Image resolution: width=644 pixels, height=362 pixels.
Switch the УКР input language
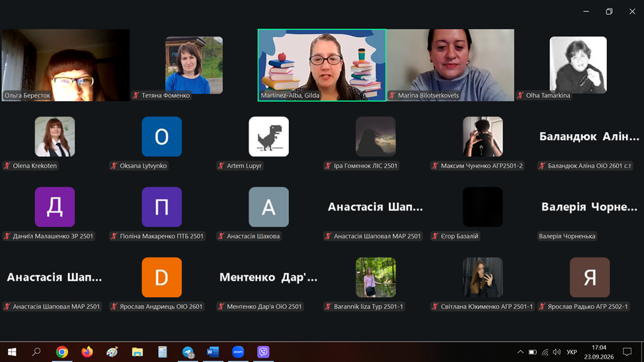pos(572,352)
